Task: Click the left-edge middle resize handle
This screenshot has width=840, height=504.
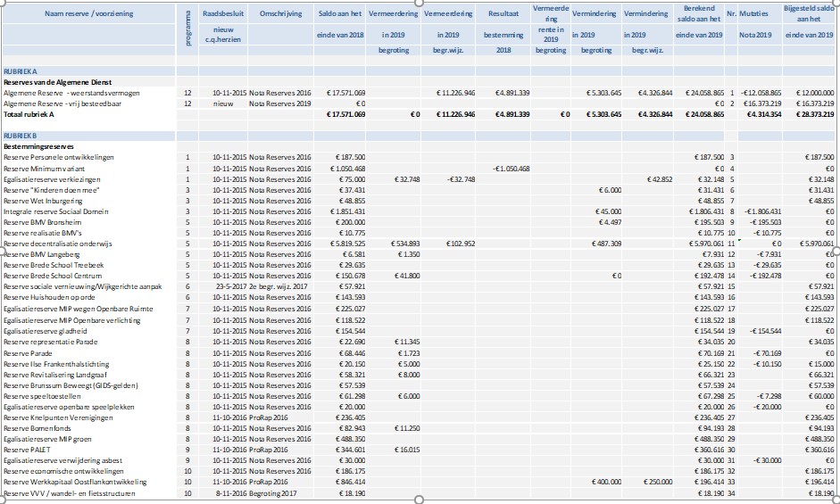Action: [3, 250]
